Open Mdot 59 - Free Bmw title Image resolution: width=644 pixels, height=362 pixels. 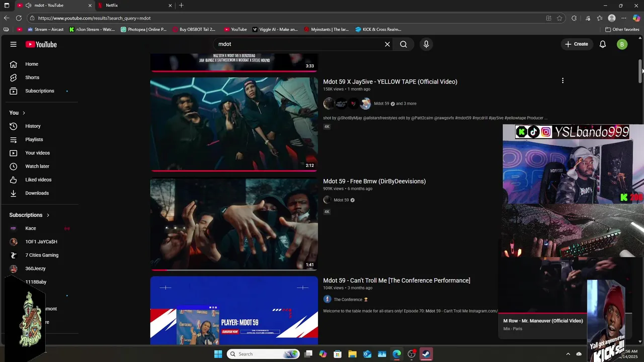[x=374, y=181]
